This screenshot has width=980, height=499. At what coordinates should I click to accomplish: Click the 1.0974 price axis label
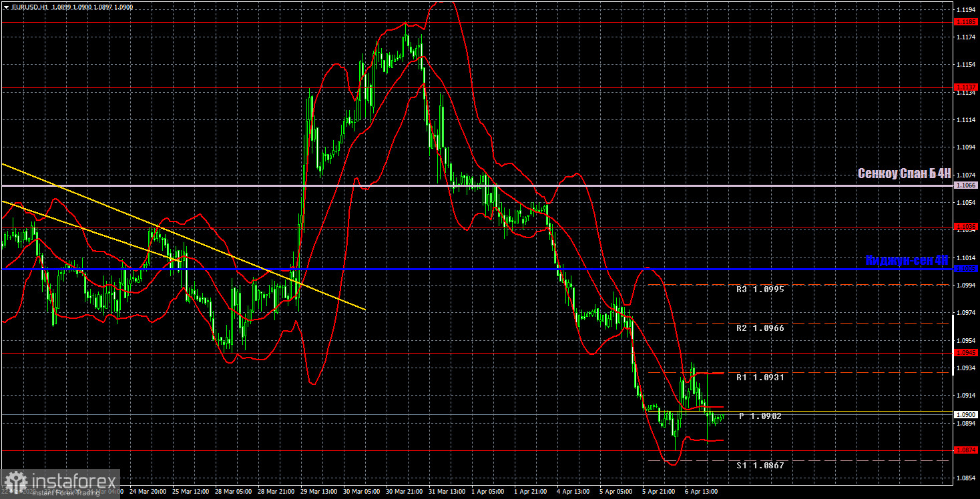coord(966,312)
